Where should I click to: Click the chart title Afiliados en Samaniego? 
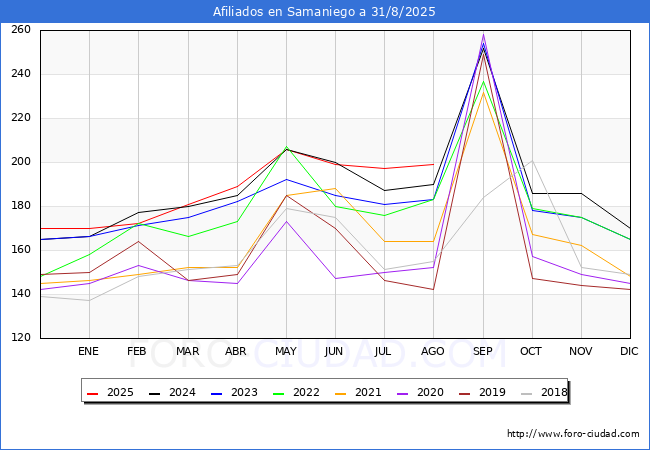coord(324,12)
